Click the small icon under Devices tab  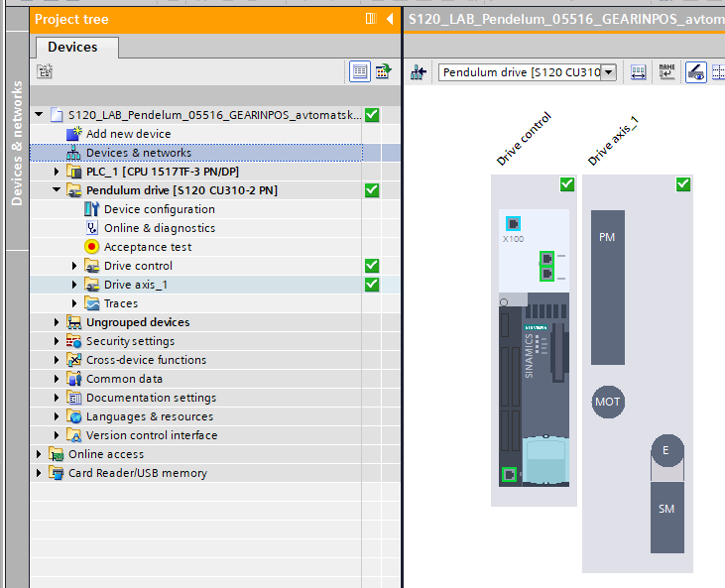[x=44, y=71]
